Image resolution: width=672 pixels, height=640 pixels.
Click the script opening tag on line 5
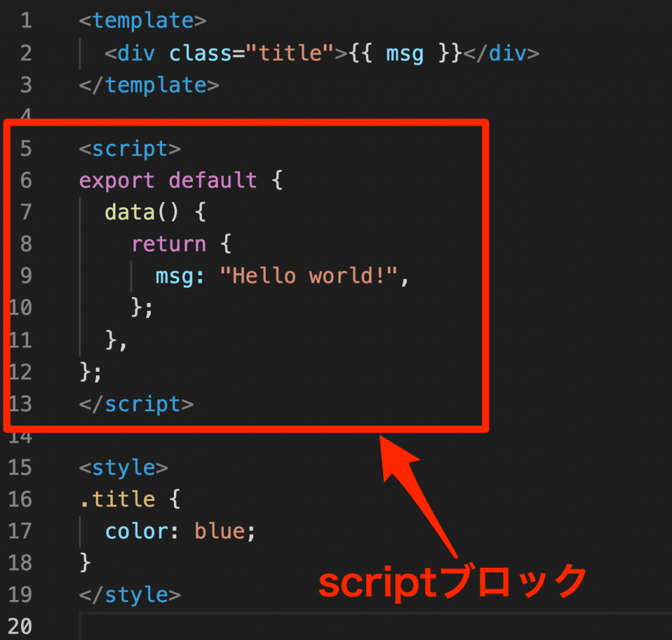(x=129, y=148)
